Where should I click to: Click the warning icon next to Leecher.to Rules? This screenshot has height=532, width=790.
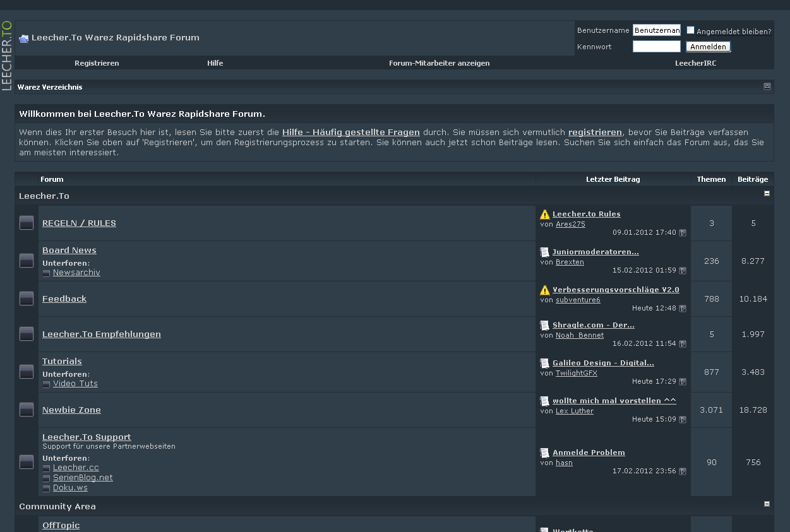(545, 215)
